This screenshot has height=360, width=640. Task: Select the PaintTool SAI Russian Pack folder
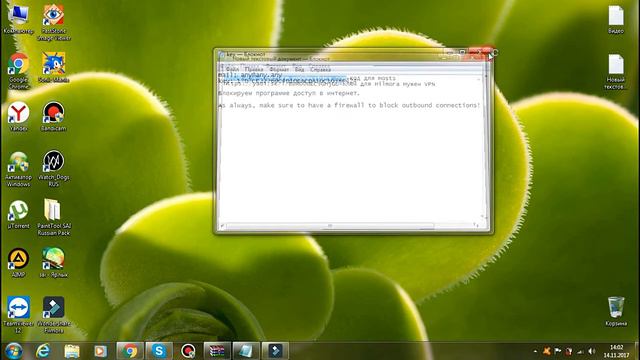(53, 217)
